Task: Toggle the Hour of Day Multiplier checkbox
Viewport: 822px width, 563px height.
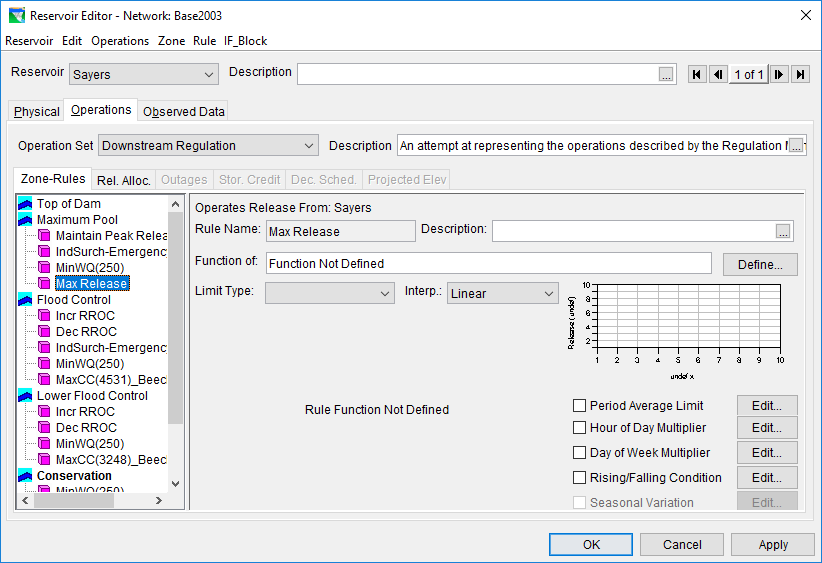Action: coord(579,429)
